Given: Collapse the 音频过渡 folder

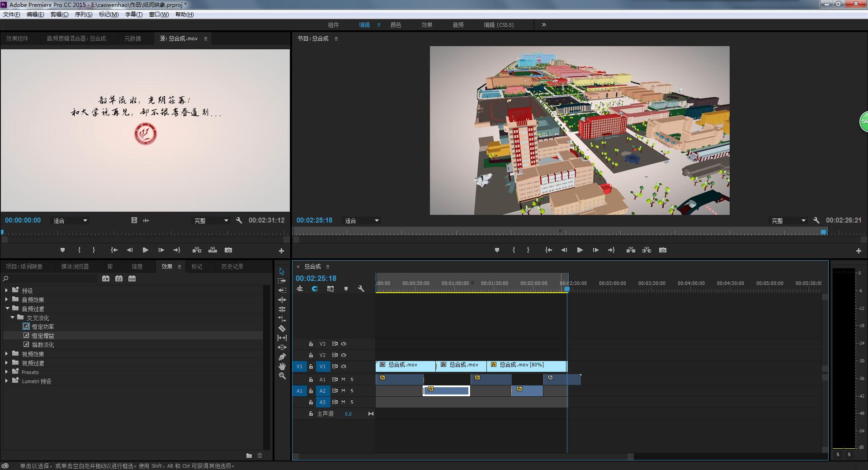Looking at the screenshot, I should click(x=7, y=309).
